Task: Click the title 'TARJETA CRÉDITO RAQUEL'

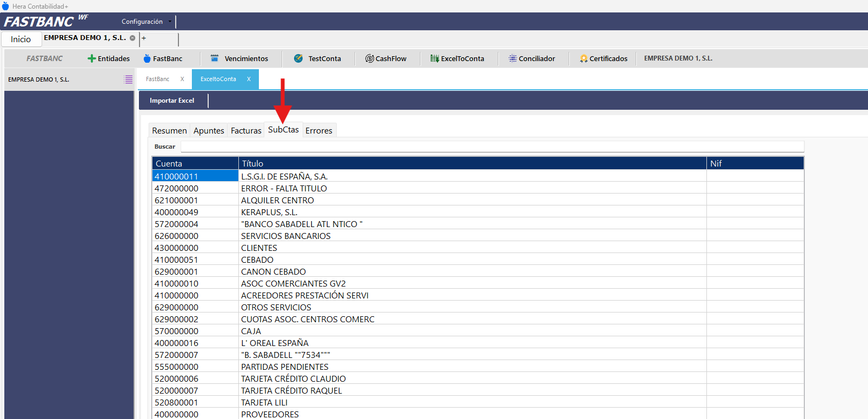Action: click(x=291, y=390)
